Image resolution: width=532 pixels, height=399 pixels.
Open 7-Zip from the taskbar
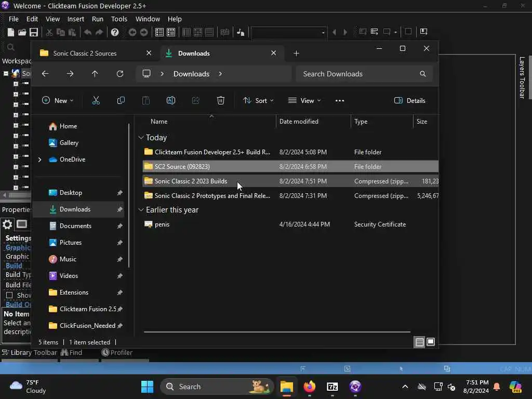332,387
